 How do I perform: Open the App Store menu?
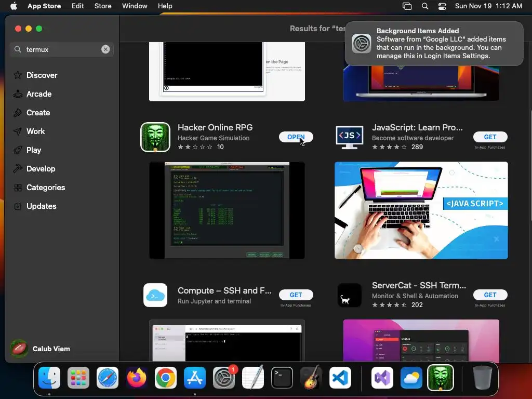click(x=44, y=6)
